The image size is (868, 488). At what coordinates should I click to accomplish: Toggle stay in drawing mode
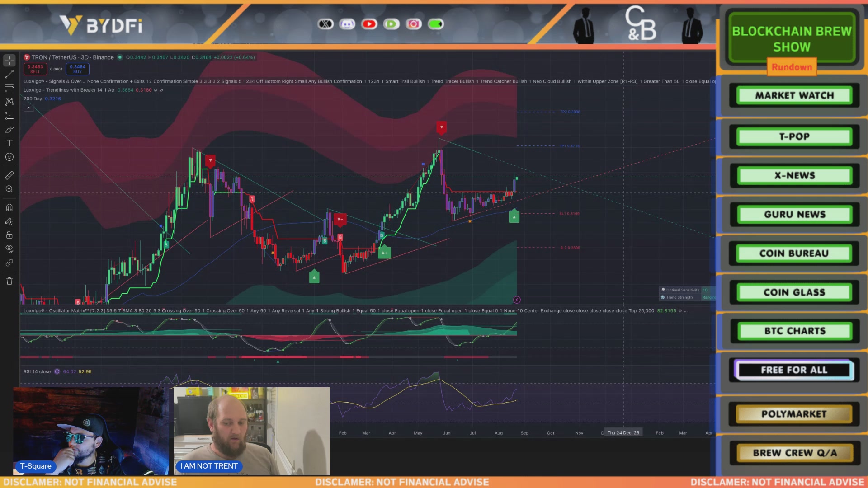click(9, 221)
